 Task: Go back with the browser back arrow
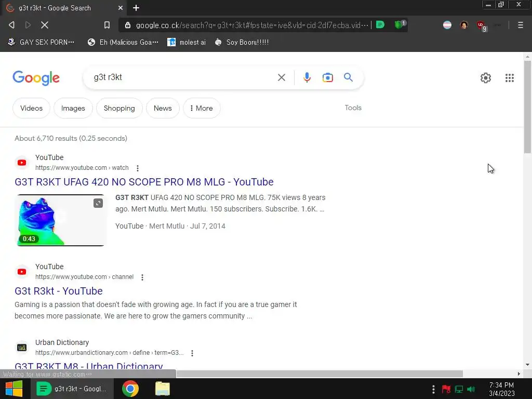[x=11, y=25]
